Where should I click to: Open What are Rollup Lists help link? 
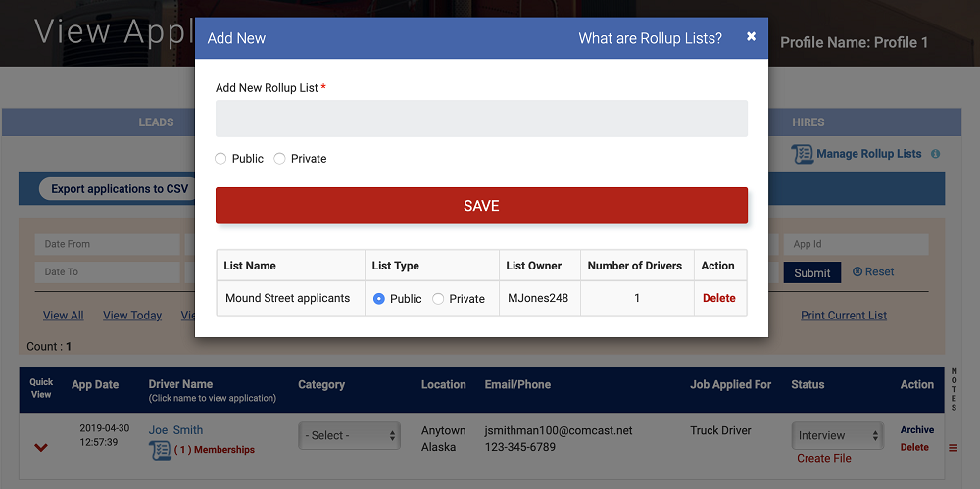(x=650, y=38)
